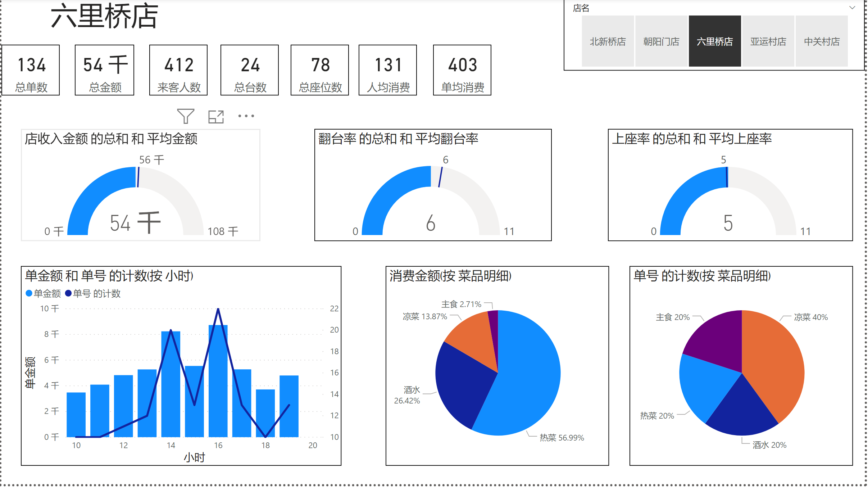Select the 中关村店 slicer button
Screen dimensions: 868x487
[822, 41]
